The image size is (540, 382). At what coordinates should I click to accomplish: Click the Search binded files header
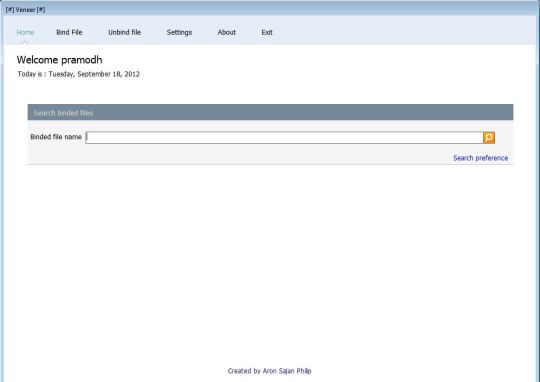[x=270, y=112]
